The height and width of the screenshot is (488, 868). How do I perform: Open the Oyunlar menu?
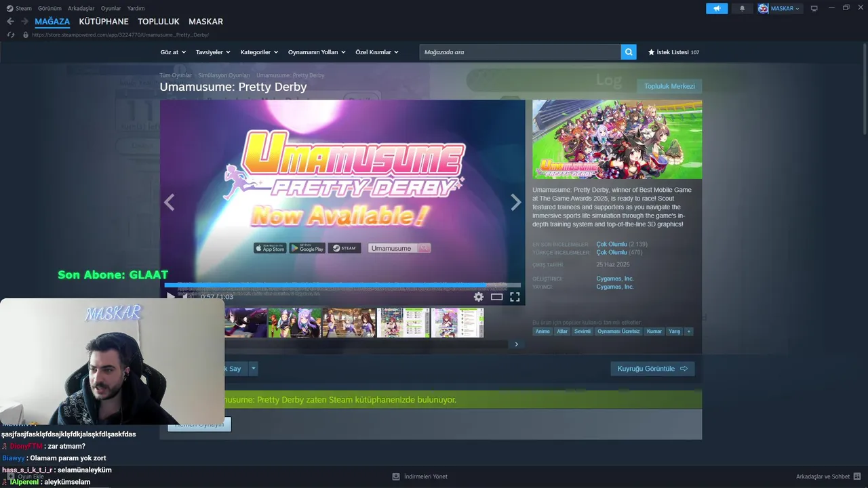[x=111, y=8]
